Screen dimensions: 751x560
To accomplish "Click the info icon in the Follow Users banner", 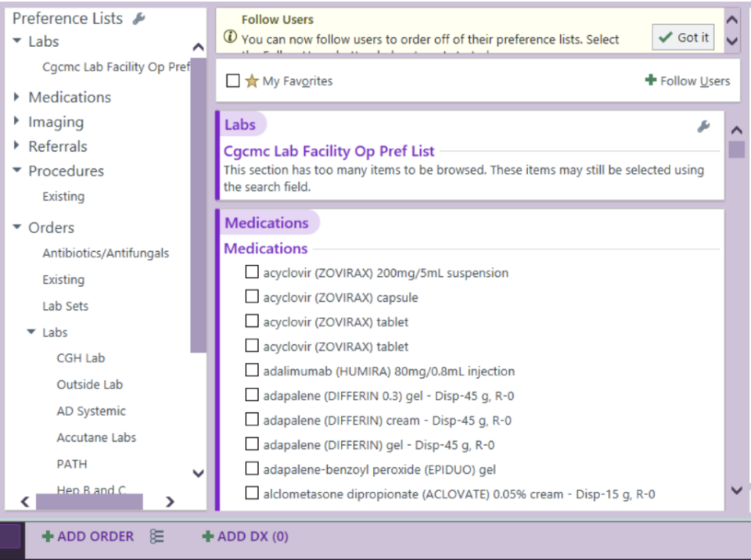I will pyautogui.click(x=230, y=37).
